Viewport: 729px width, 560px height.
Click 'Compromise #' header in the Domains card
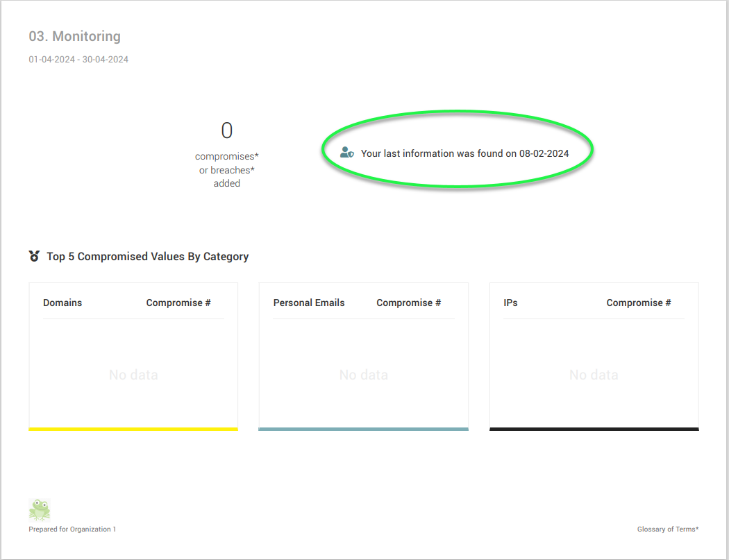click(178, 303)
